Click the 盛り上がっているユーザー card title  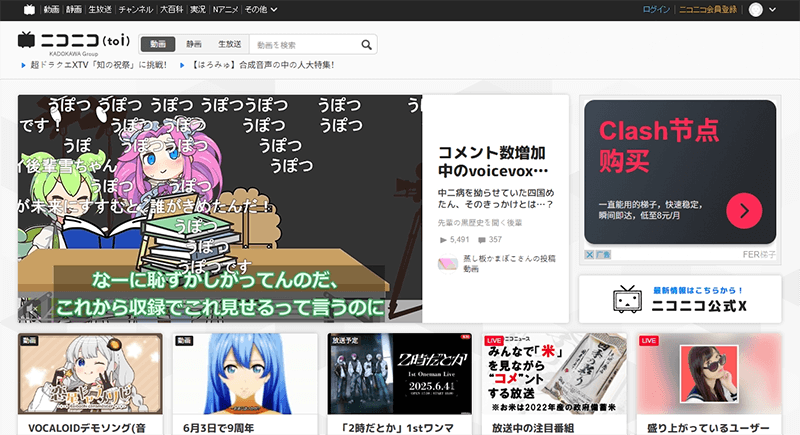[x=708, y=428]
